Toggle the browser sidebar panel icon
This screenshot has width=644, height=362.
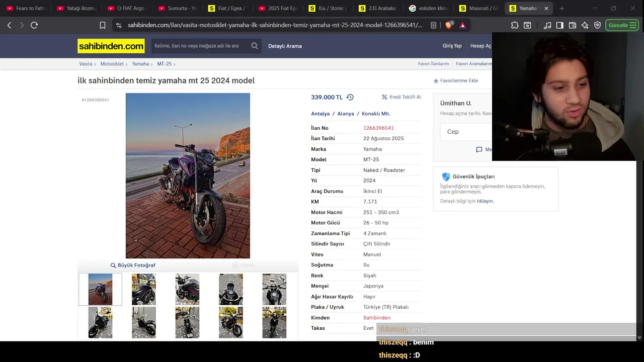[559, 25]
